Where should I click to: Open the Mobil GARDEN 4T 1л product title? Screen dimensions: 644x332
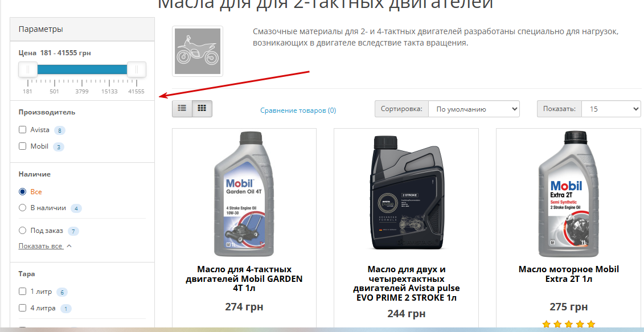click(x=244, y=278)
